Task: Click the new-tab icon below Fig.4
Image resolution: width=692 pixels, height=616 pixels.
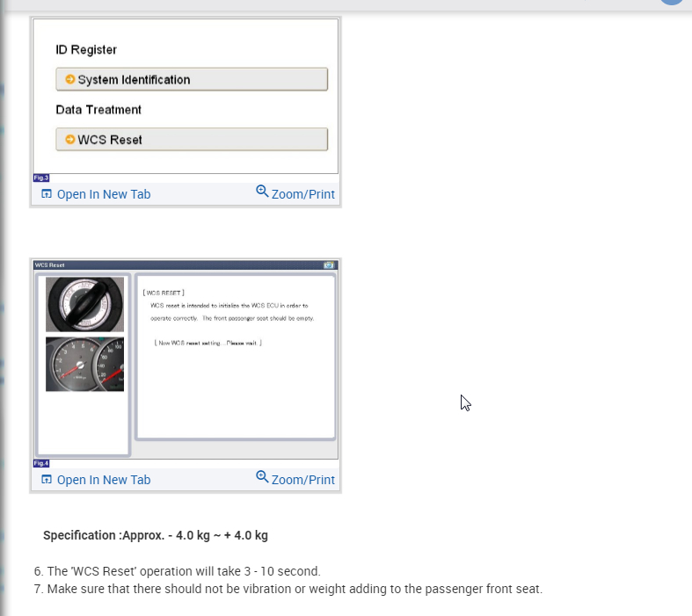Action: point(47,479)
